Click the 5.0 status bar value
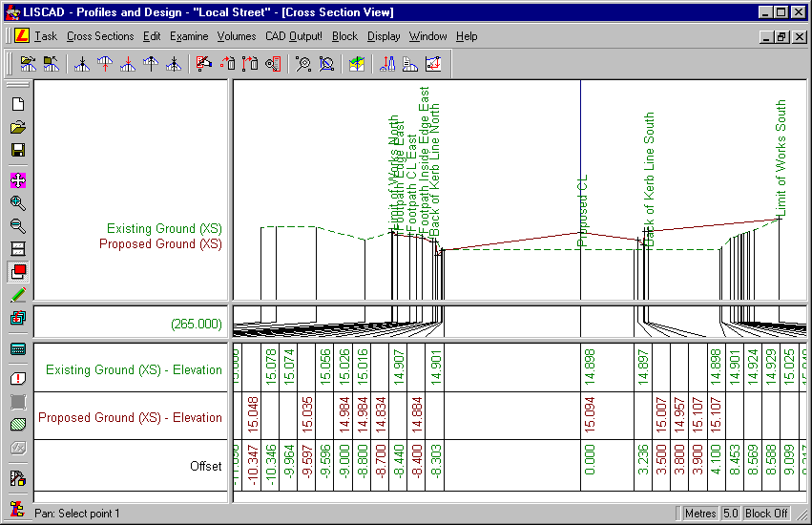This screenshot has width=812, height=525. click(x=730, y=514)
